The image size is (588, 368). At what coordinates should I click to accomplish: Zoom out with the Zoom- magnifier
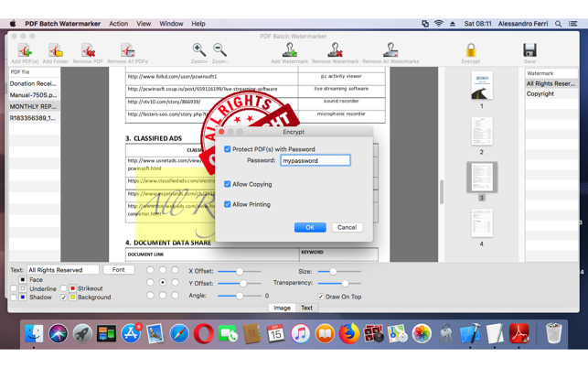point(219,49)
